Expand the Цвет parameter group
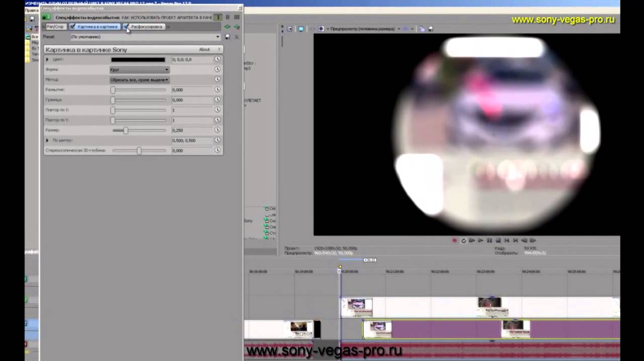The width and height of the screenshot is (644, 361). tap(47, 59)
